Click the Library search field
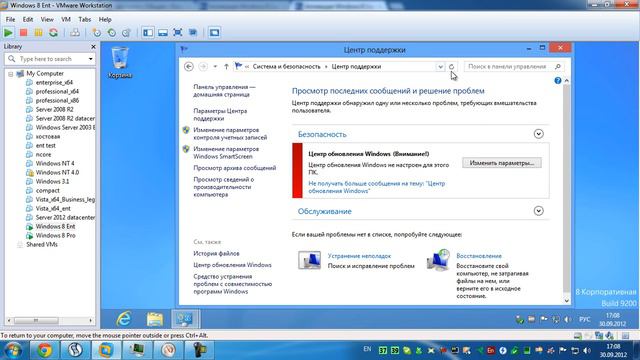640x360 pixels. 50,59
